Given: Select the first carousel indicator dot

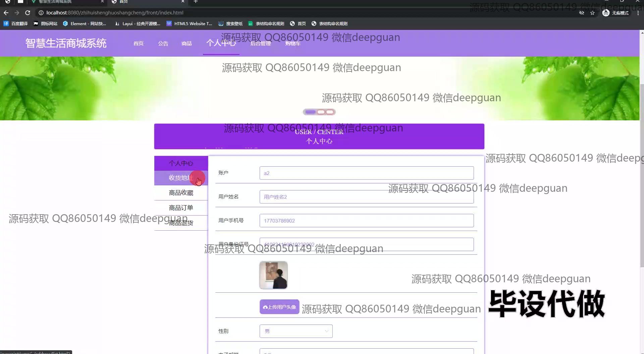Looking at the screenshot, I should click(x=310, y=112).
